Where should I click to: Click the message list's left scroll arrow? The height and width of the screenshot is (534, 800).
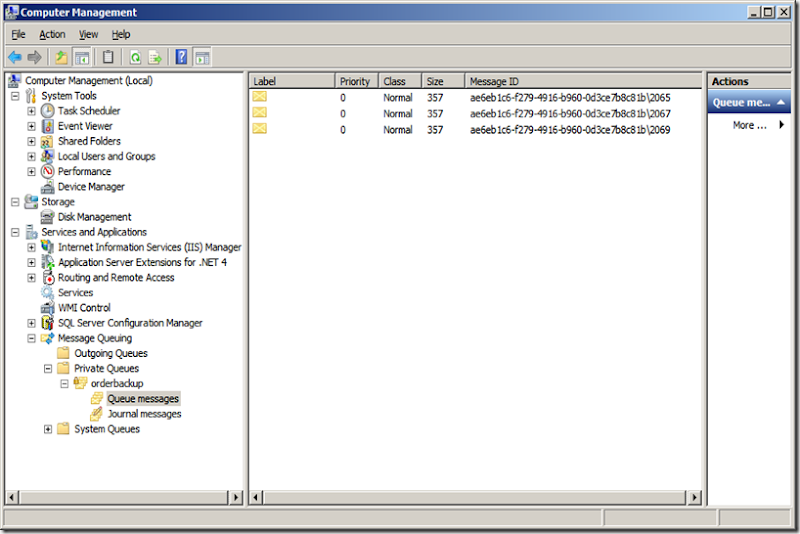click(256, 497)
